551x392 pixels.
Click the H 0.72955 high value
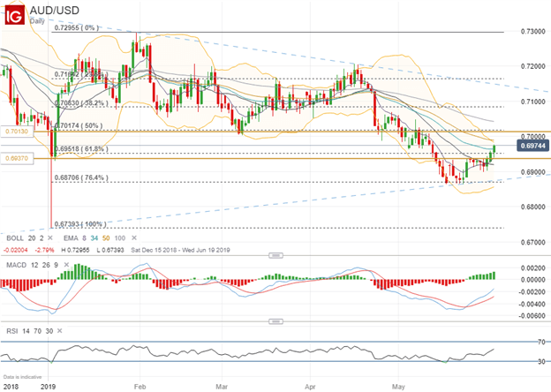click(75, 250)
